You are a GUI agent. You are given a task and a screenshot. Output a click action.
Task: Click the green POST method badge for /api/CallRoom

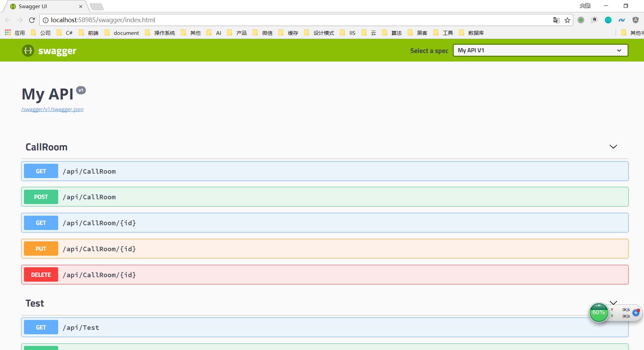(x=41, y=197)
